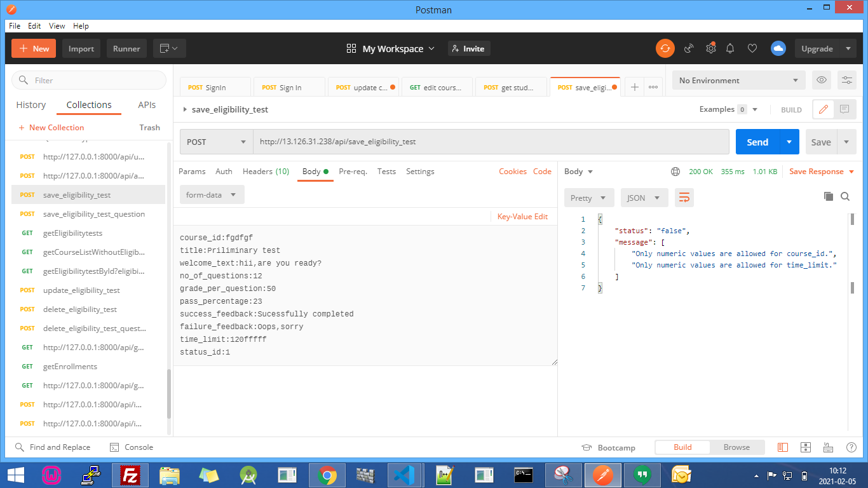Open the settings gear icon
The height and width of the screenshot is (488, 868).
click(710, 48)
